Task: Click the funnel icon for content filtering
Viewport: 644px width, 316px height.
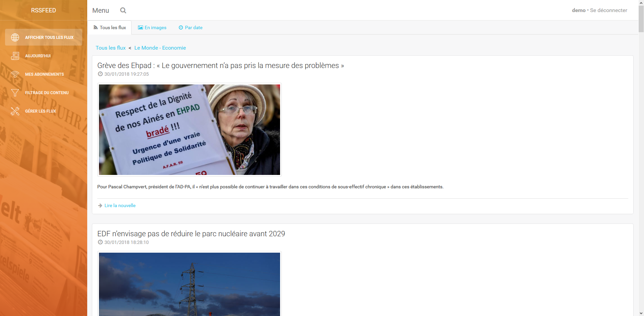Action: tap(15, 93)
